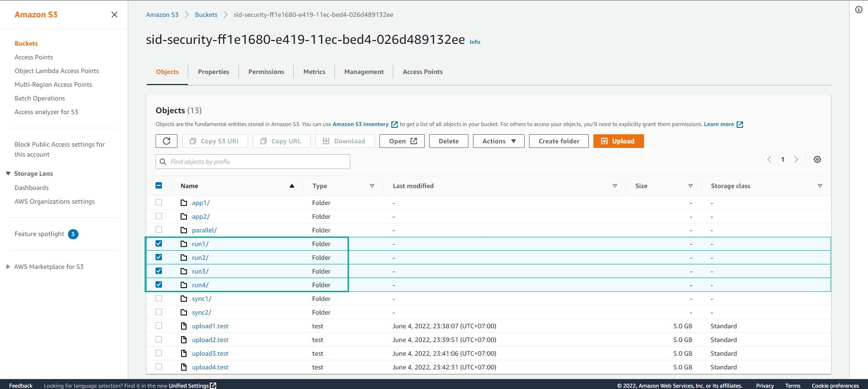Open Block Public Access settings for this account
Image resolution: width=868 pixels, height=389 pixels.
[60, 149]
